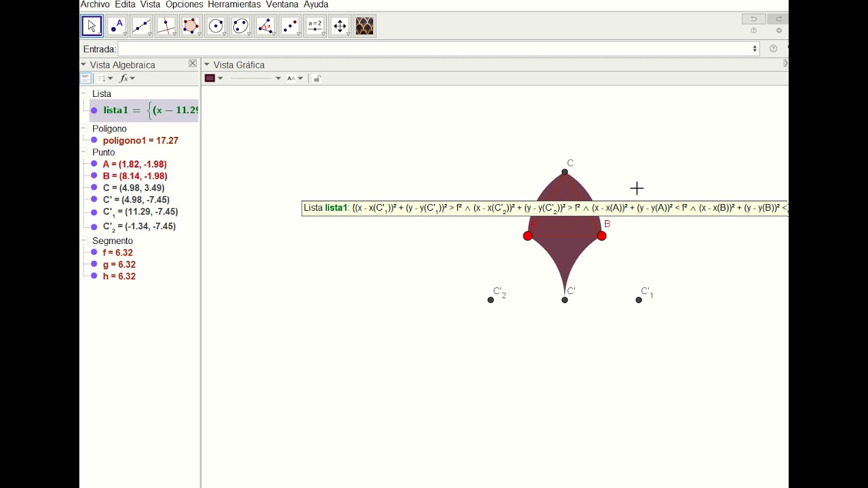
Task: Select the Line through two points tool
Action: 141,26
